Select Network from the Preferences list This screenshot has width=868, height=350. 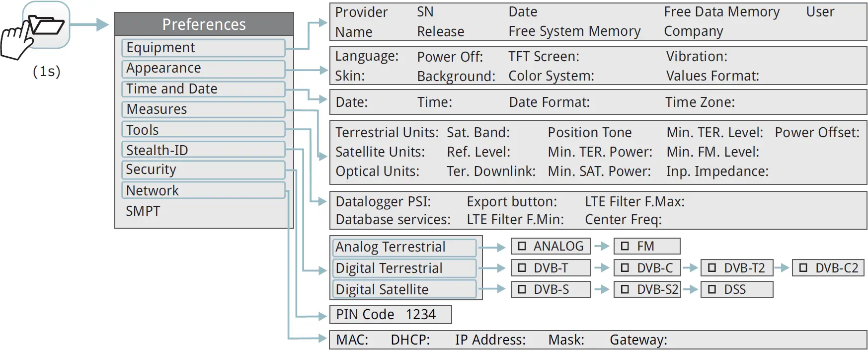pyautogui.click(x=203, y=190)
